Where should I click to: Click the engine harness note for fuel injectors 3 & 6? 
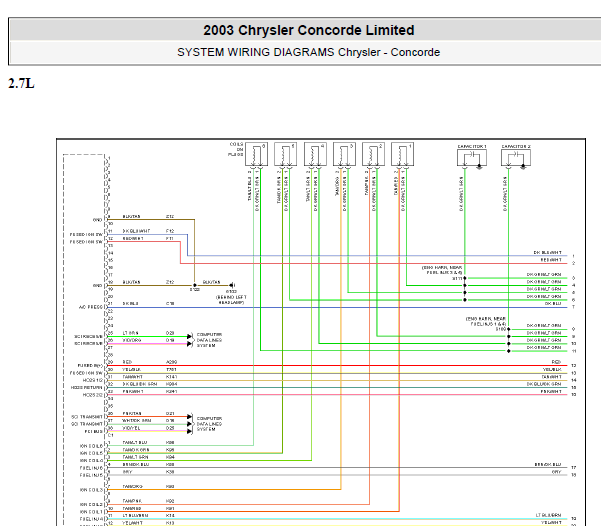click(x=442, y=270)
